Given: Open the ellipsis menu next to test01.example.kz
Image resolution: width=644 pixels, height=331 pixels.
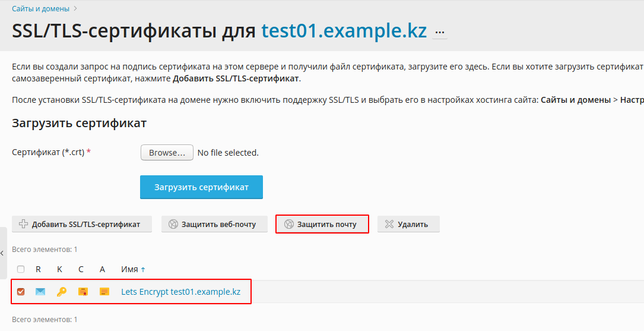Looking at the screenshot, I should 439,32.
